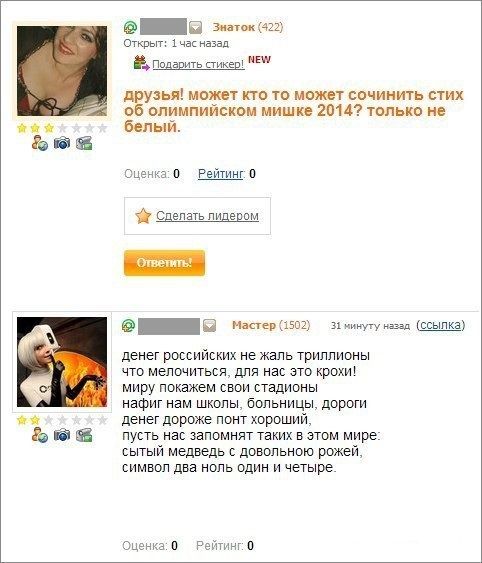
Task: Open the answerer's videos via camcorder icon
Action: tap(84, 436)
